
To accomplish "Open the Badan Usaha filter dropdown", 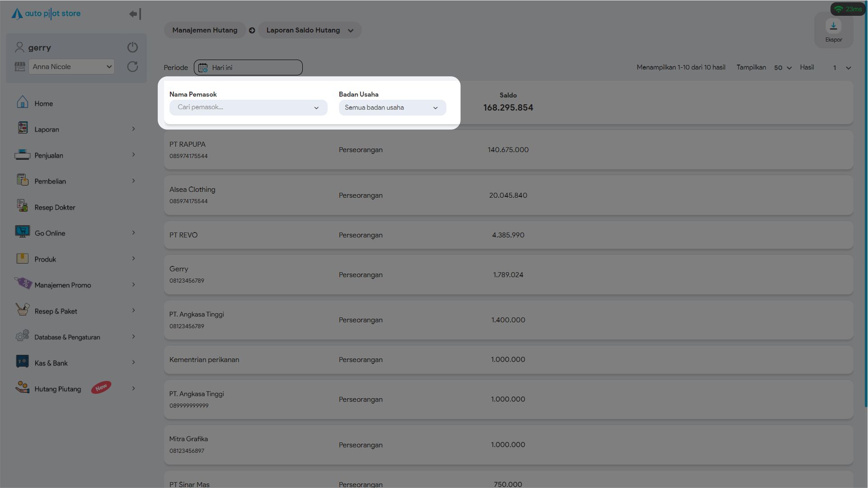I will (392, 107).
